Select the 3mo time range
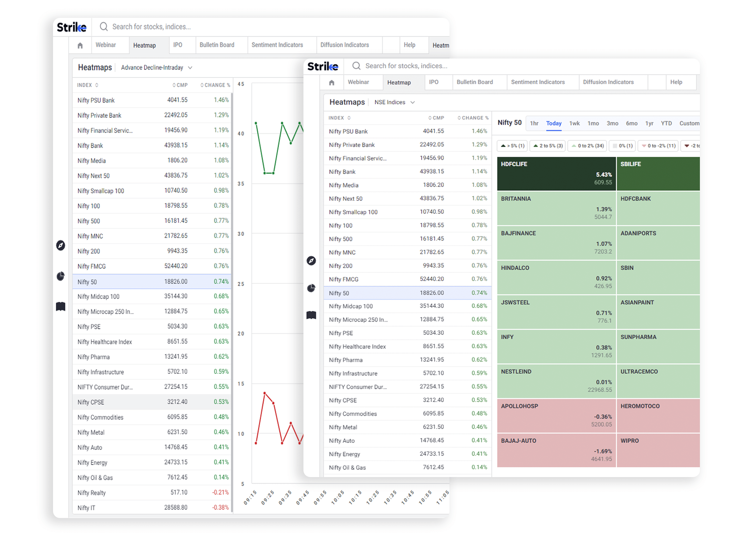Screen dimensions: 755x560 pos(612,123)
